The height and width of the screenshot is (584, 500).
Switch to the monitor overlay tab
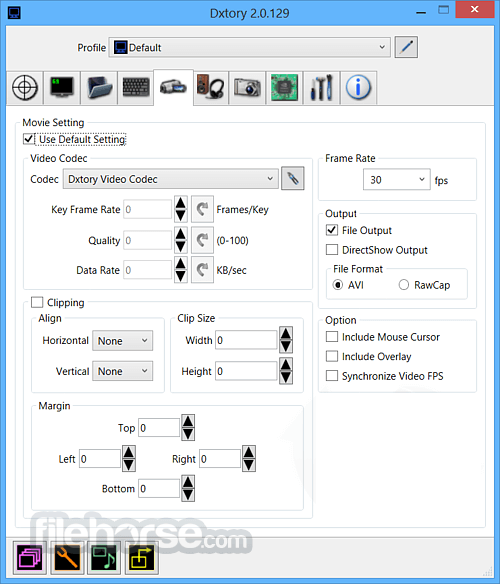coord(62,88)
